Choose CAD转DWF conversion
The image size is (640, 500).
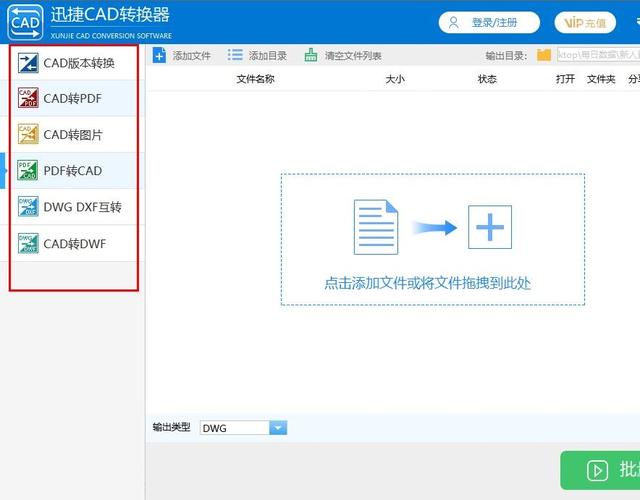[74, 243]
